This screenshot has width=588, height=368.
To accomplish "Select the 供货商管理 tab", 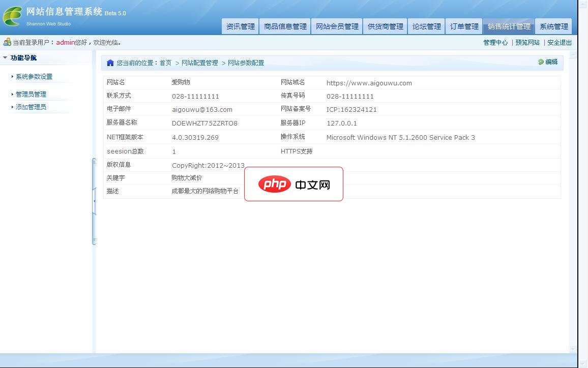I will [x=385, y=26].
